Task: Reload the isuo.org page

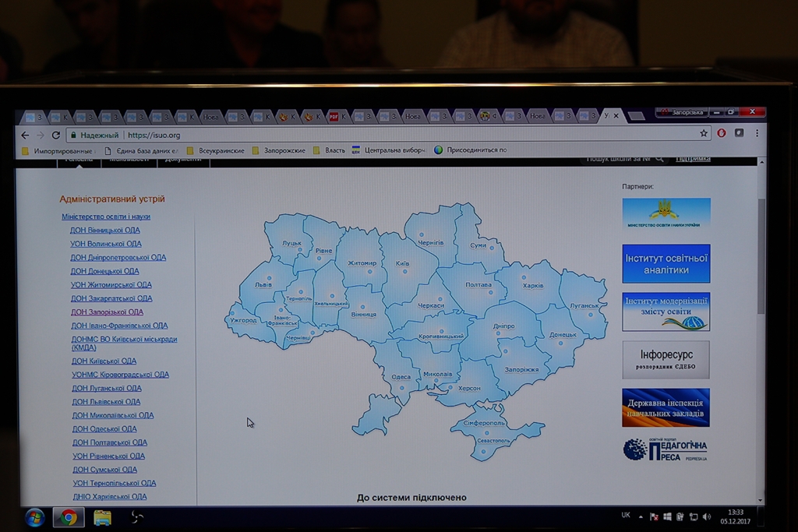Action: (56, 136)
